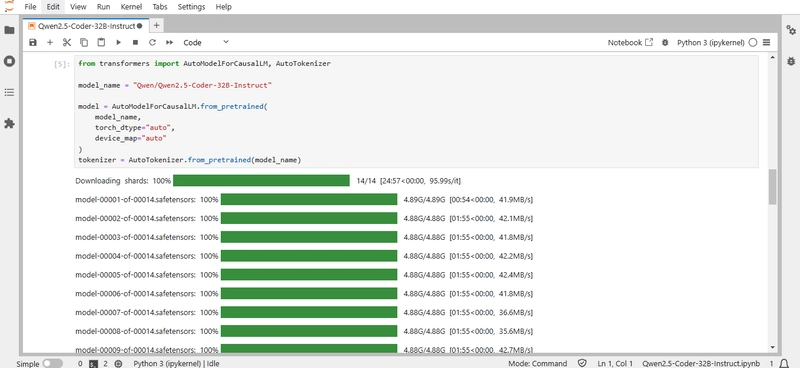This screenshot has width=800, height=368.
Task: Show the Table of Contents panel
Action: (x=9, y=92)
